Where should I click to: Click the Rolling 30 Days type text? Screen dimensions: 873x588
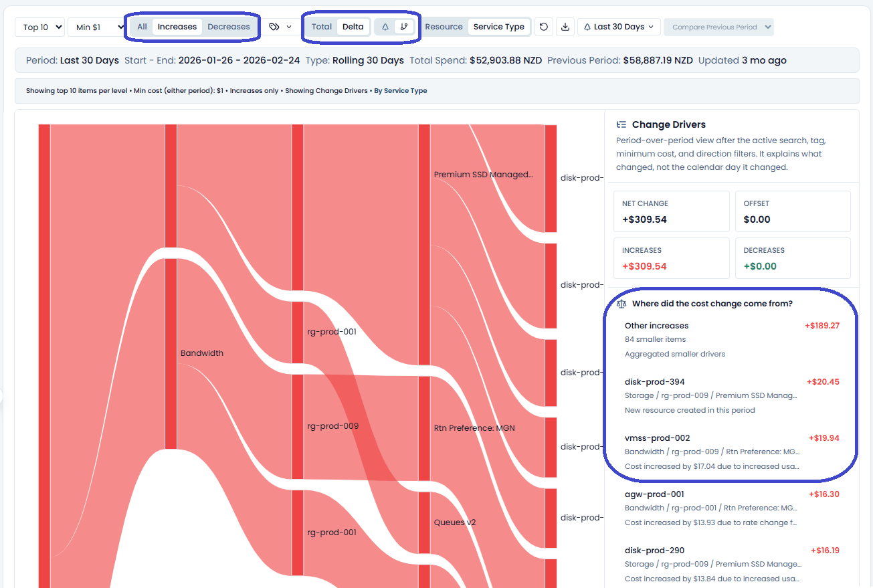(367, 60)
